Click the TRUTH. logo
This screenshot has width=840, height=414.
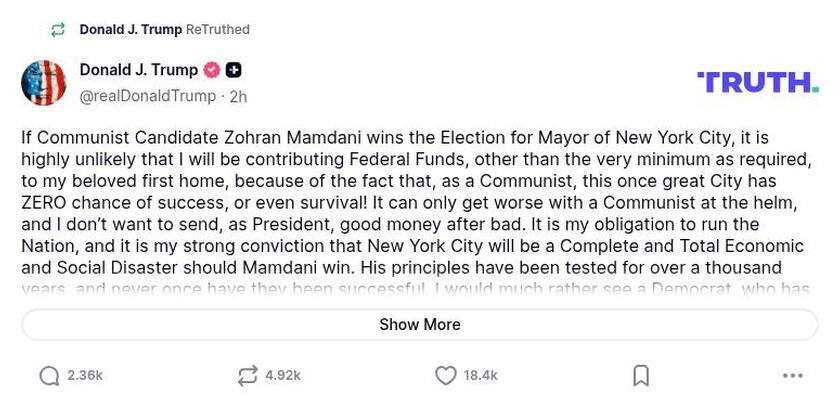point(757,82)
